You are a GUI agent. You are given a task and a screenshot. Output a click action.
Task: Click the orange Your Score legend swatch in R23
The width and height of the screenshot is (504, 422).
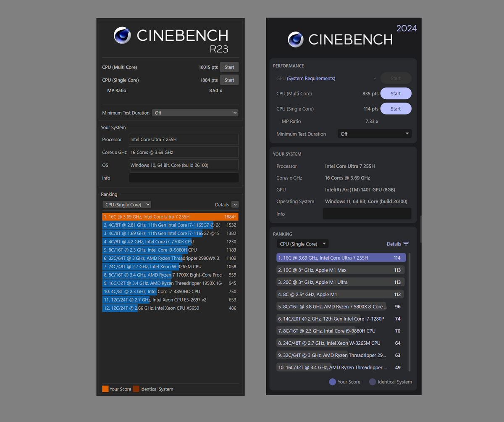[x=105, y=389]
